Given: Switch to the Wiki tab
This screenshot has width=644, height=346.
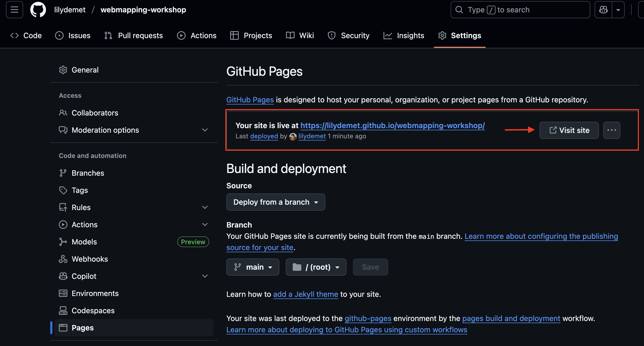Looking at the screenshot, I should pyautogui.click(x=300, y=35).
